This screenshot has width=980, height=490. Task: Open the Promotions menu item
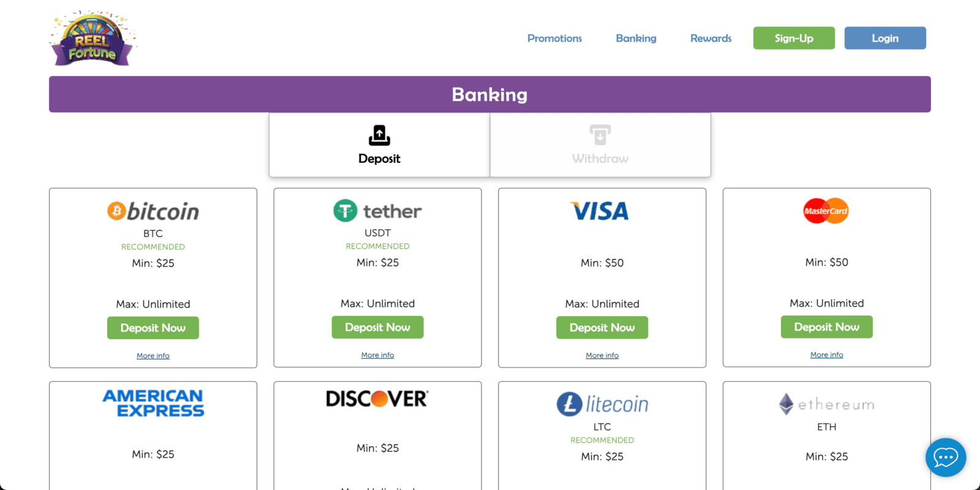coord(555,38)
